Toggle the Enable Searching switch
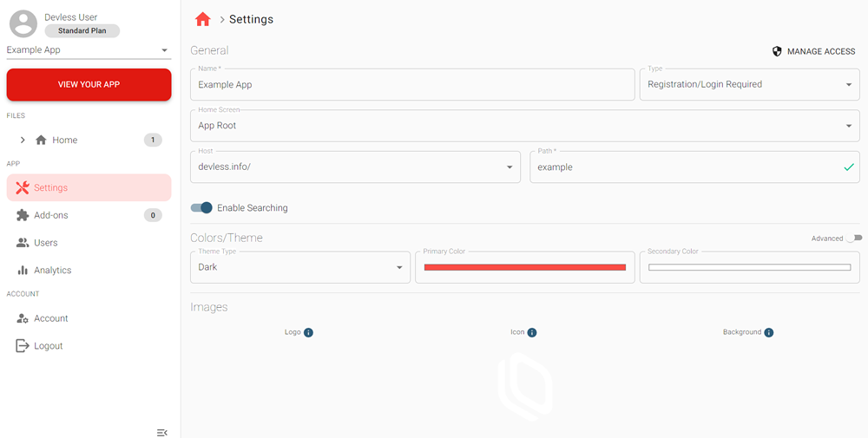868x438 pixels. coord(201,208)
